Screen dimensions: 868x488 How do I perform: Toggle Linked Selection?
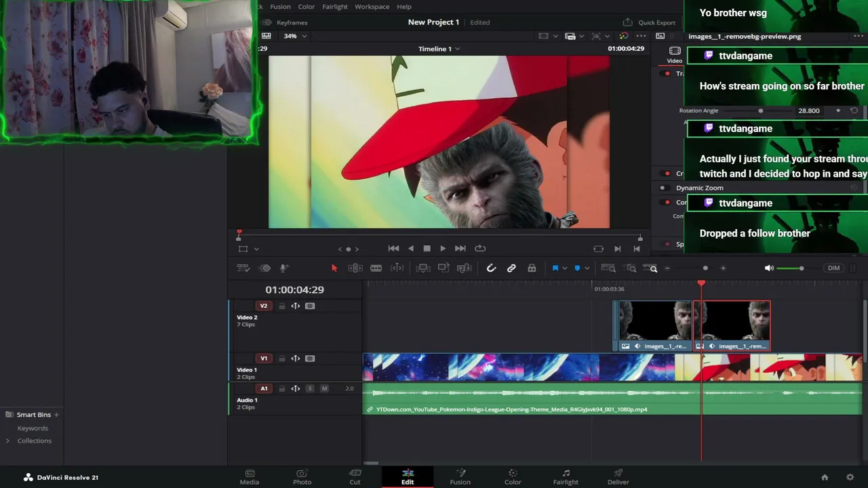pyautogui.click(x=511, y=268)
